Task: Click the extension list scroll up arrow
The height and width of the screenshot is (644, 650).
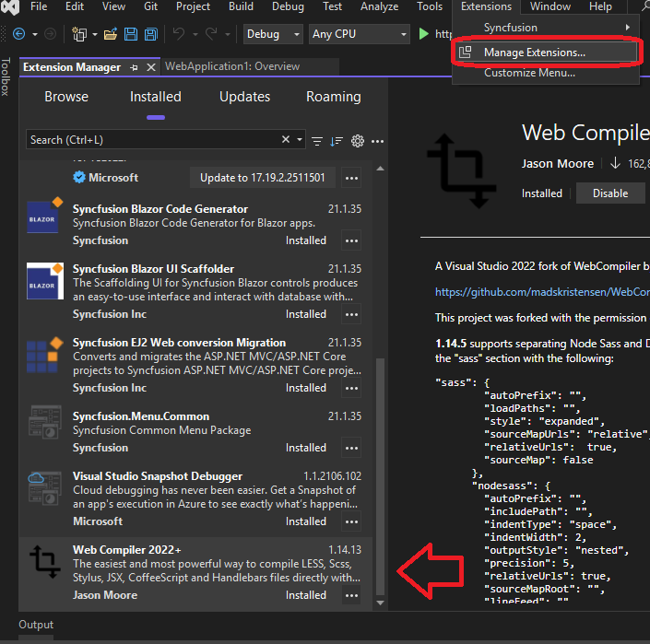Action: coord(380,169)
